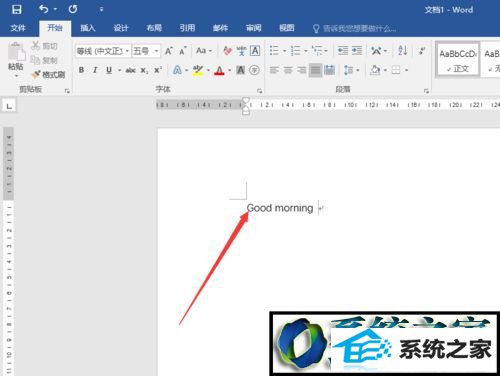Click the 粘贴 paste button
500x376 pixels.
click(x=16, y=59)
